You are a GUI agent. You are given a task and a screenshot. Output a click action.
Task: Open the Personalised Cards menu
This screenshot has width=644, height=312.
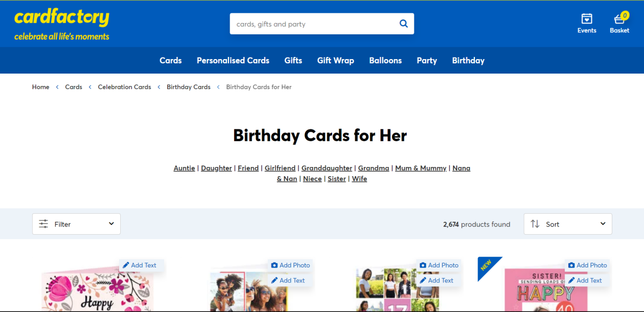coord(233,61)
